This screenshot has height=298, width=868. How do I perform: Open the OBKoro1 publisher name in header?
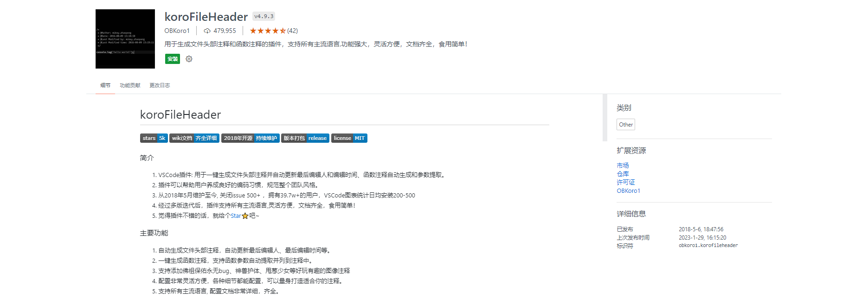[177, 31]
